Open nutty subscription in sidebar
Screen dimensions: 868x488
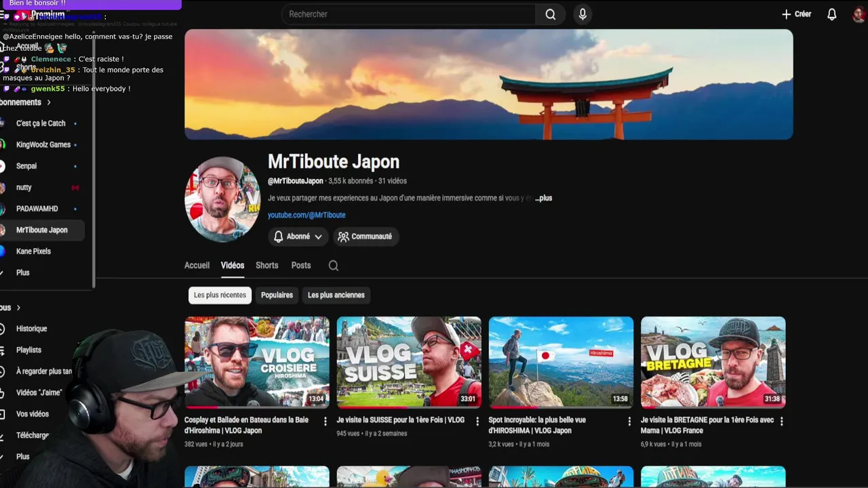coord(42,187)
